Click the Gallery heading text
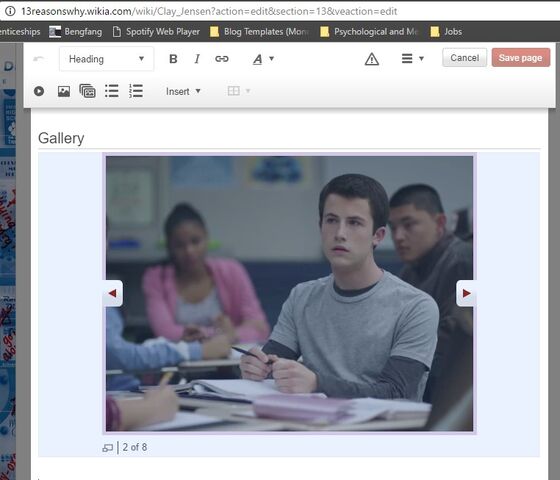The width and height of the screenshot is (560, 480). click(x=61, y=138)
